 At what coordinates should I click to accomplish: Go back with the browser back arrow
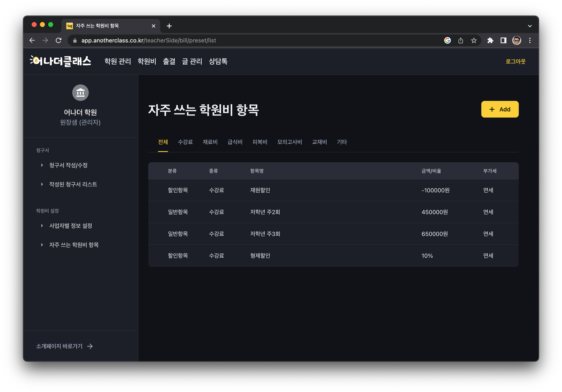click(32, 40)
